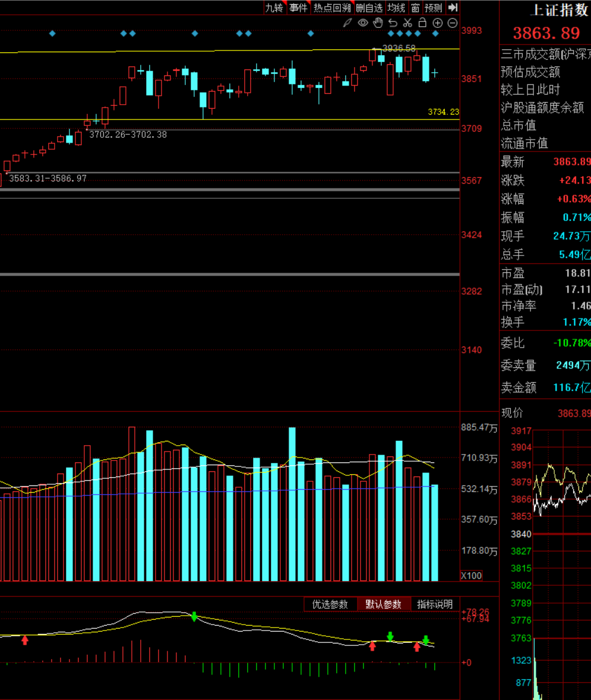Click the 删自选 button

[x=369, y=8]
